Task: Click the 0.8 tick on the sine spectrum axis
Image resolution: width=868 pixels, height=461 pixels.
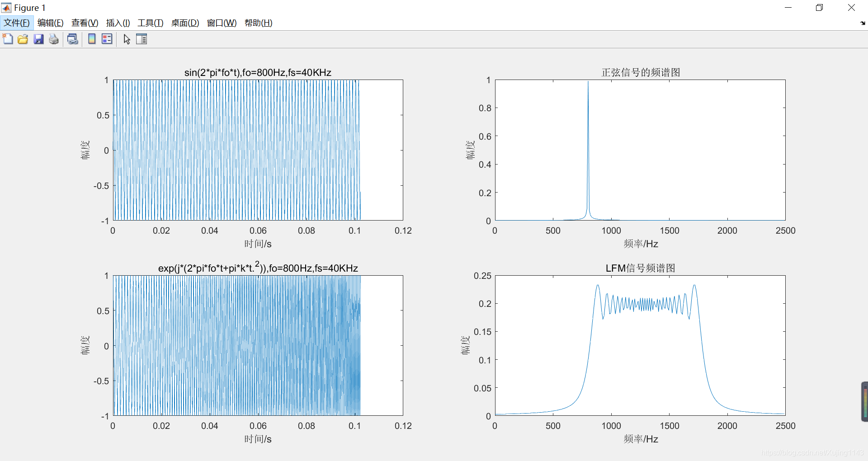Action: pos(485,108)
